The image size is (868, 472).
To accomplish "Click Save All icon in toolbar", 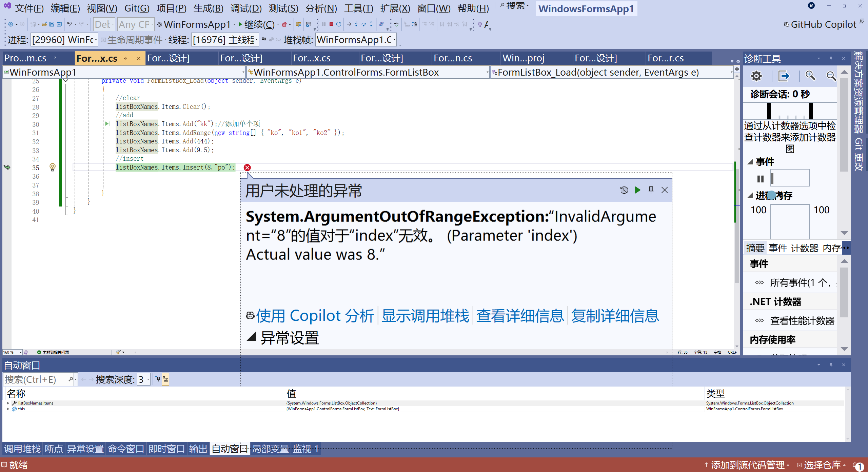I will click(59, 24).
